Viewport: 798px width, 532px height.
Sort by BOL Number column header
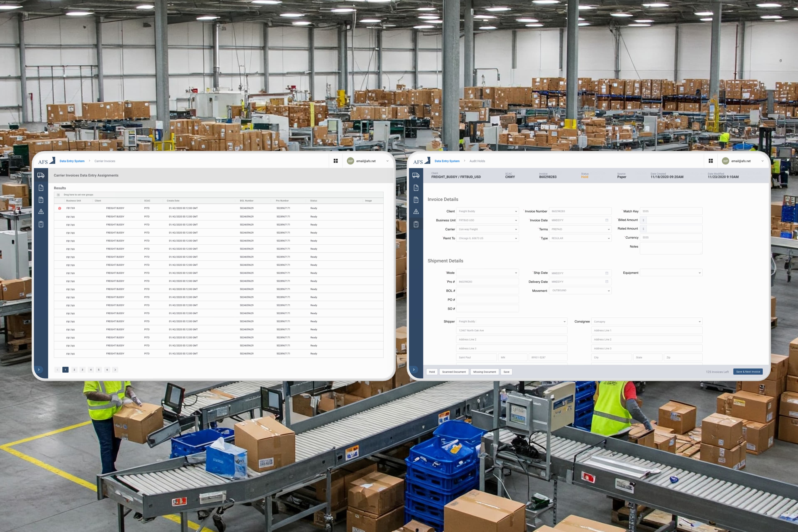coord(247,201)
